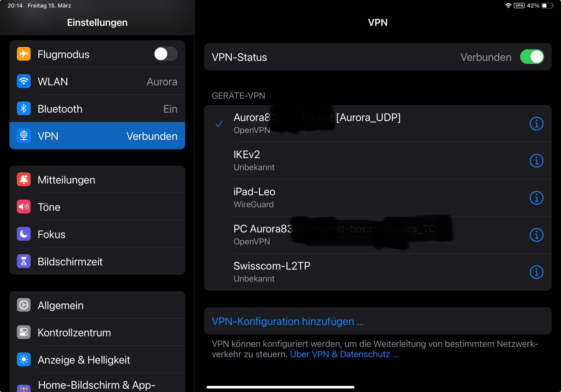Open info button for iPad-Leo WireGuard
Screen dimensions: 561x392
pyautogui.click(x=536, y=198)
